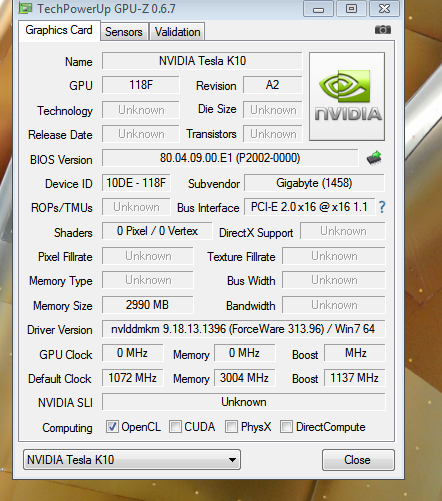Enable the OpenCL checkbox

[112, 427]
